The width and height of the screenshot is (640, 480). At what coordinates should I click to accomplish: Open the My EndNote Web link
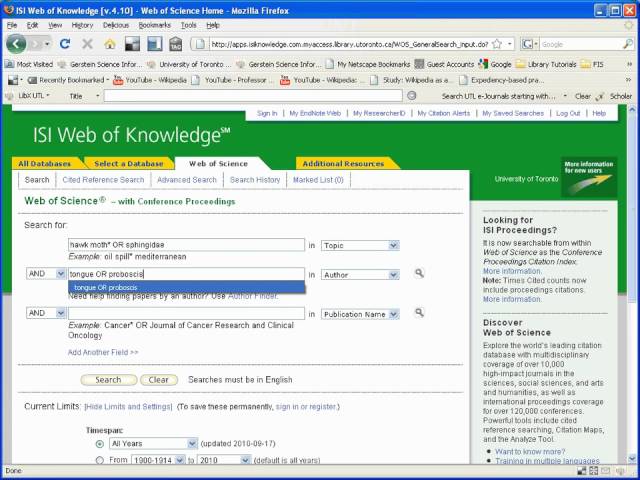(x=315, y=113)
